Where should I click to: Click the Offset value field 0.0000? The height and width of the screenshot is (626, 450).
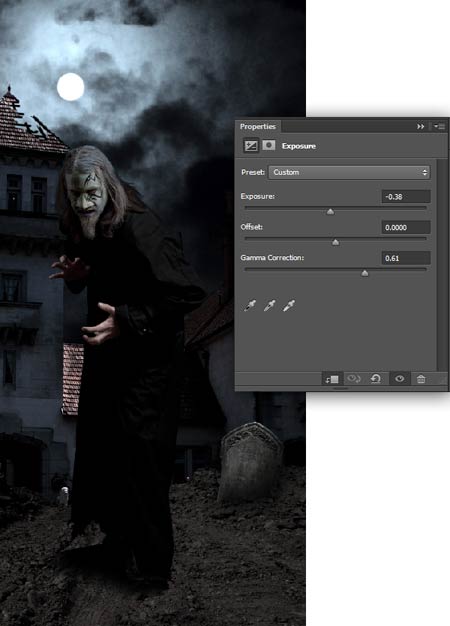pyautogui.click(x=406, y=227)
